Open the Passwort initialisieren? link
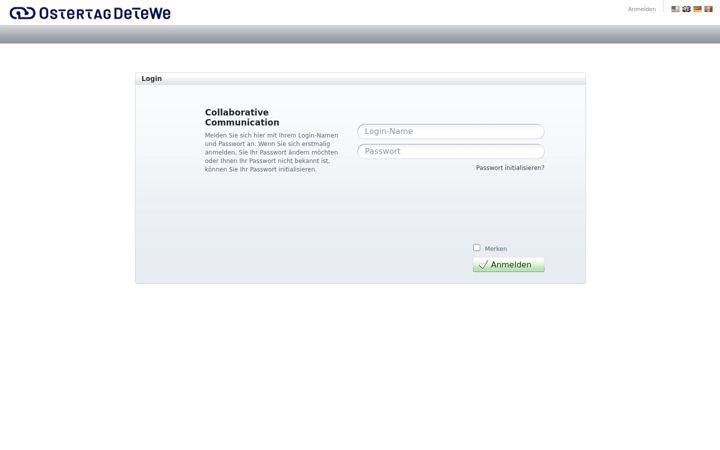The image size is (720, 450). click(x=510, y=168)
